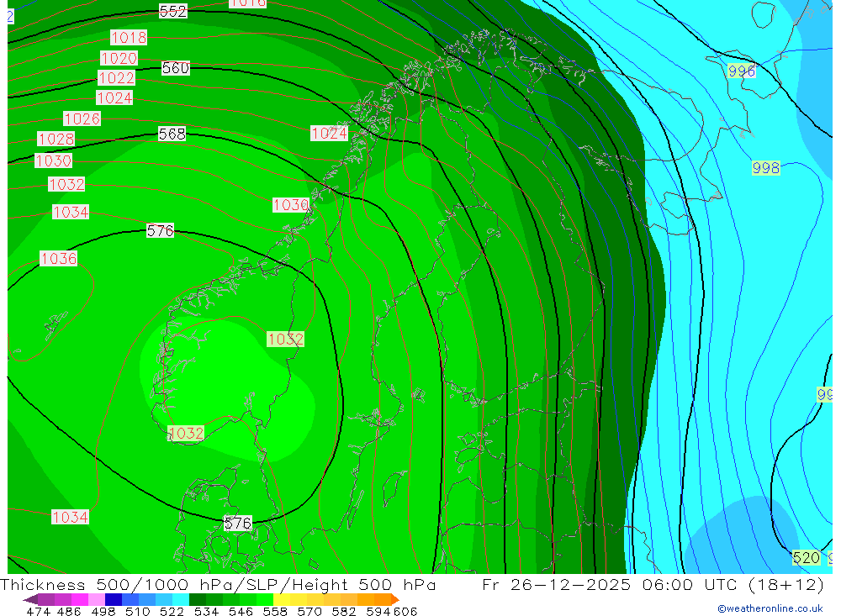
Task: Click the 1032 label over southern Norway's tip
Action: 186,433
